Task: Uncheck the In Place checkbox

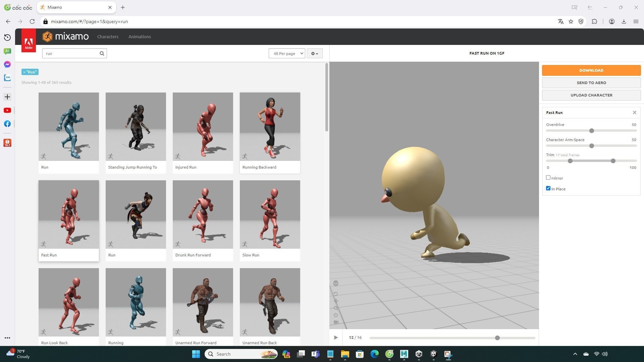Action: [x=548, y=188]
